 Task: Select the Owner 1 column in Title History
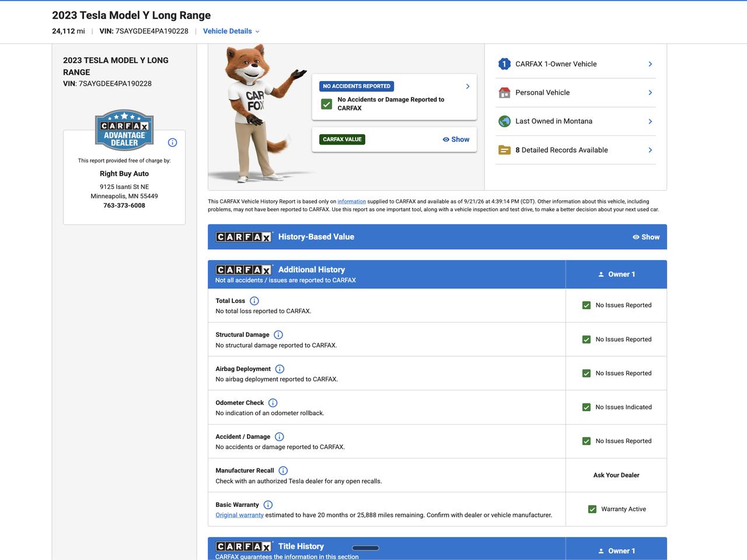pyautogui.click(x=616, y=549)
